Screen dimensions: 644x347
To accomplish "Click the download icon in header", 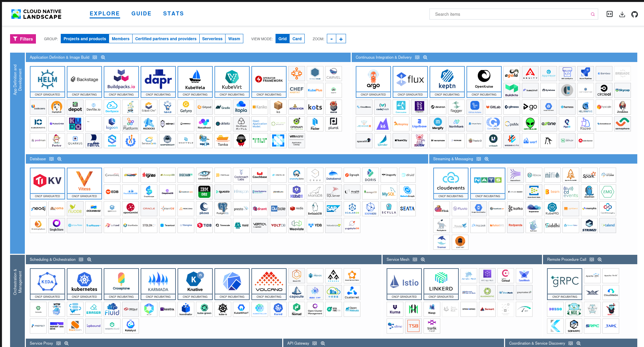I will (622, 14).
